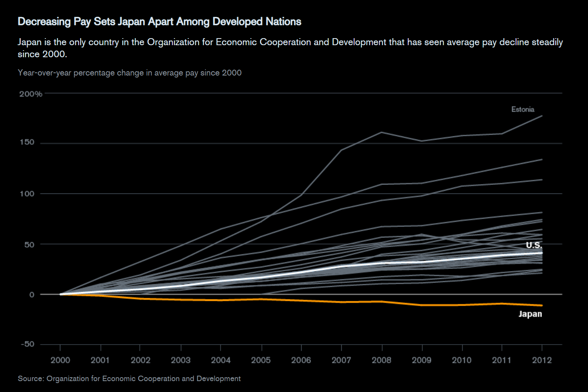588x392 pixels.
Task: Click the -50 axis label
Action: coord(27,344)
